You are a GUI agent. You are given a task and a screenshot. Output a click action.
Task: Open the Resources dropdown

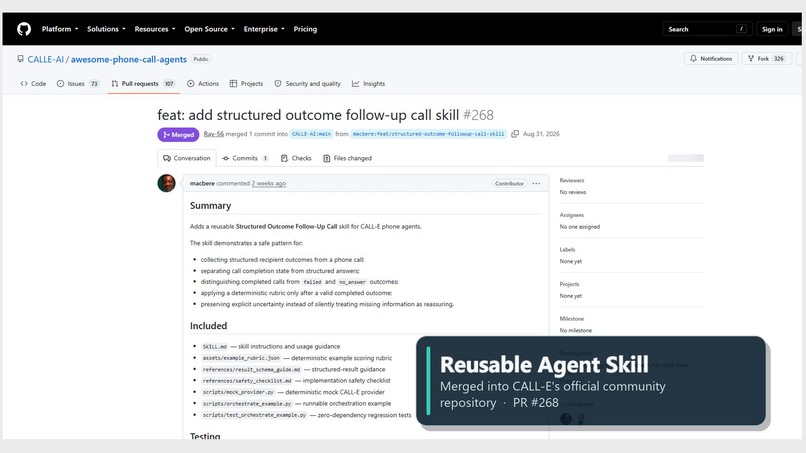pos(155,29)
